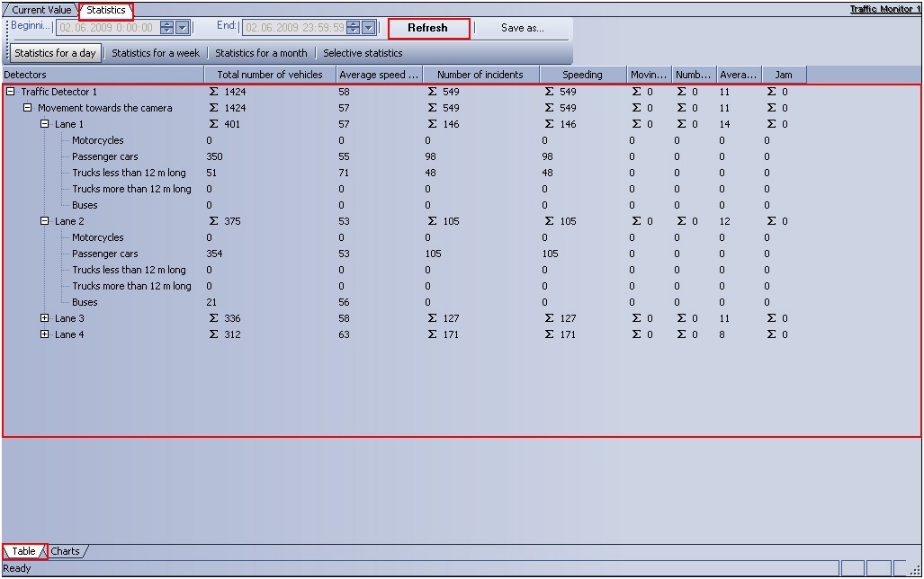Open the Beginning date dropdown arrow

coord(183,28)
